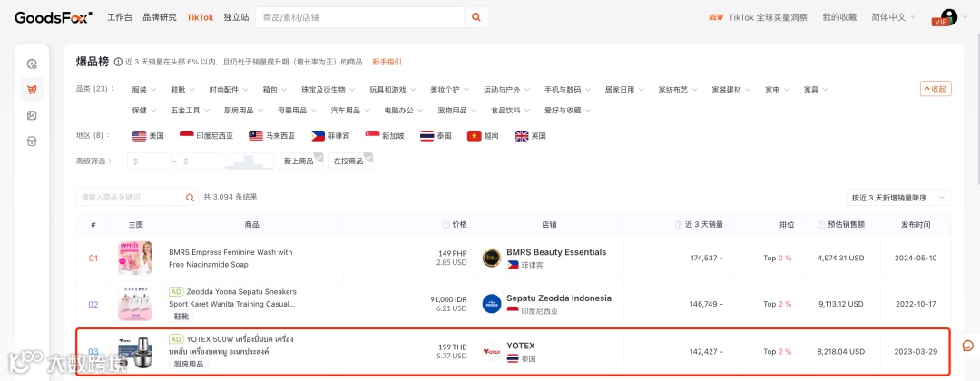Click help icon beside 预估销售额 header

(822, 225)
